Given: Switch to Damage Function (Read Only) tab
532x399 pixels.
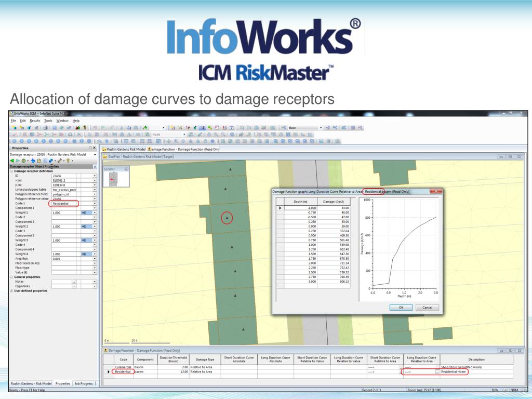Looking at the screenshot, I should point(183,149).
